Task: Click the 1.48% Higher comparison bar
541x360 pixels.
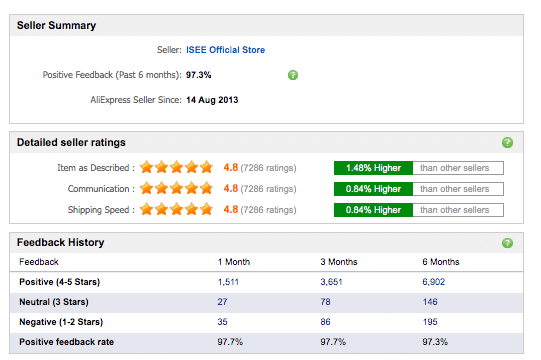Action: [419, 168]
